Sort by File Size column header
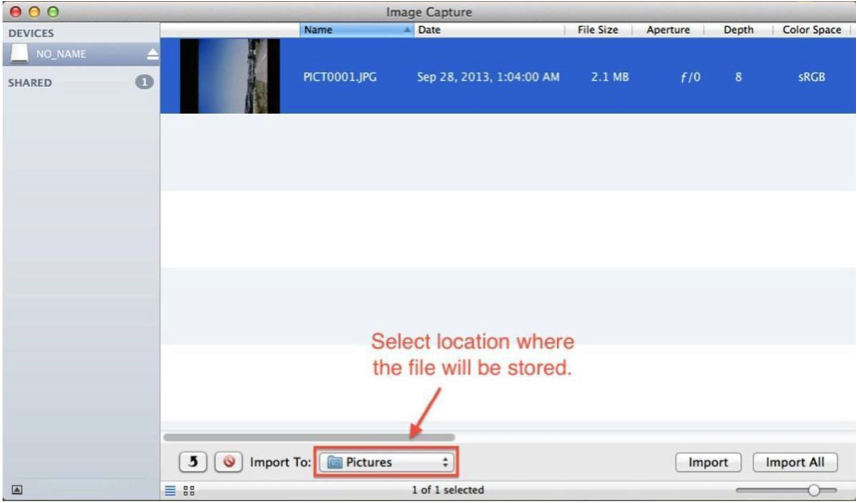This screenshot has width=857, height=503. point(597,30)
